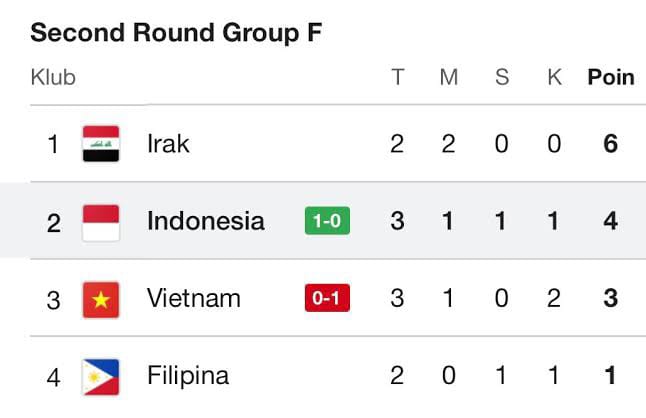Click the Poin column header
Screen dimensions: 646x418
(610, 78)
